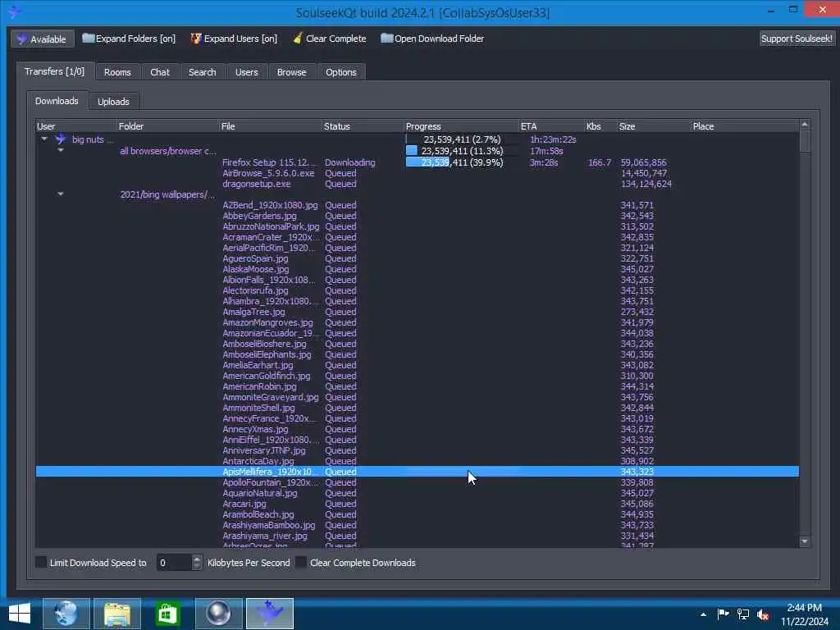Click the all browsers/browser c... folder name

pyautogui.click(x=167, y=151)
